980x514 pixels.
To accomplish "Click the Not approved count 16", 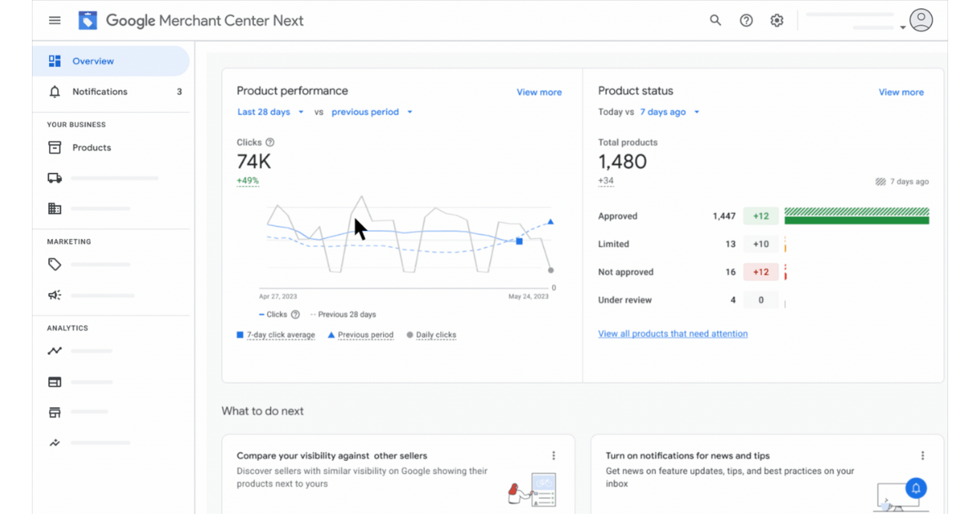I will click(x=731, y=272).
